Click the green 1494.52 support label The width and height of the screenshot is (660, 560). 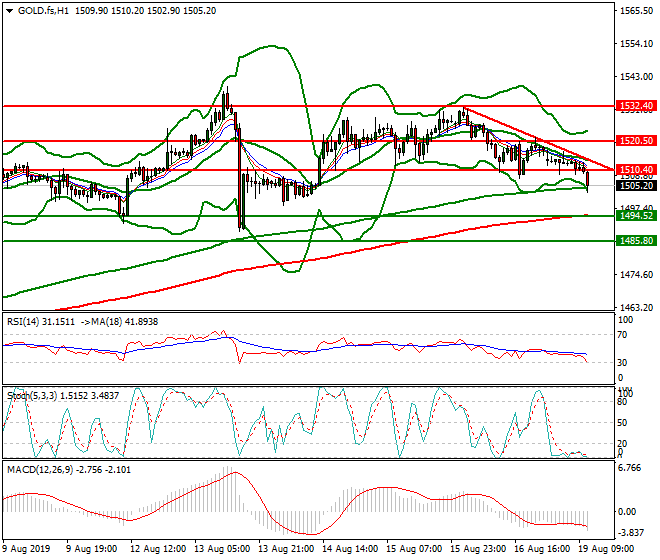636,216
